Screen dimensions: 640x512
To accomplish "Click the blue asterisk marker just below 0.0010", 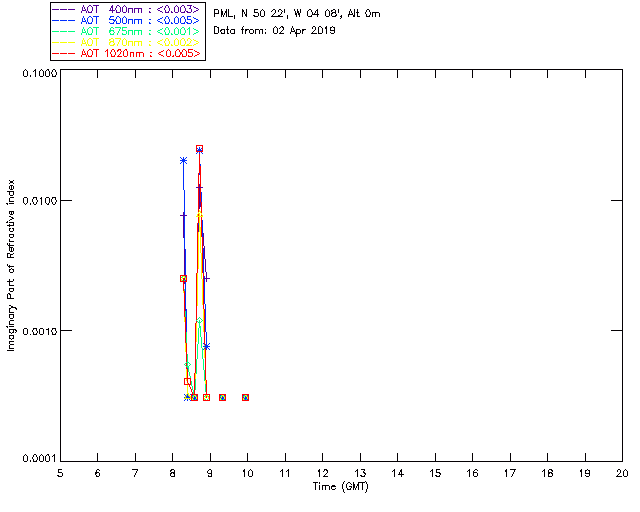I will click(207, 347).
